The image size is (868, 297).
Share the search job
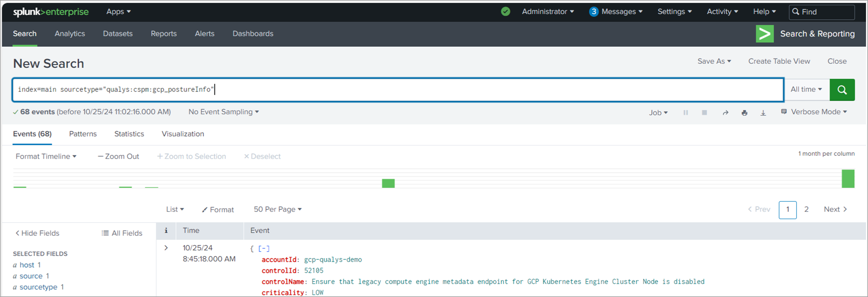pos(726,112)
